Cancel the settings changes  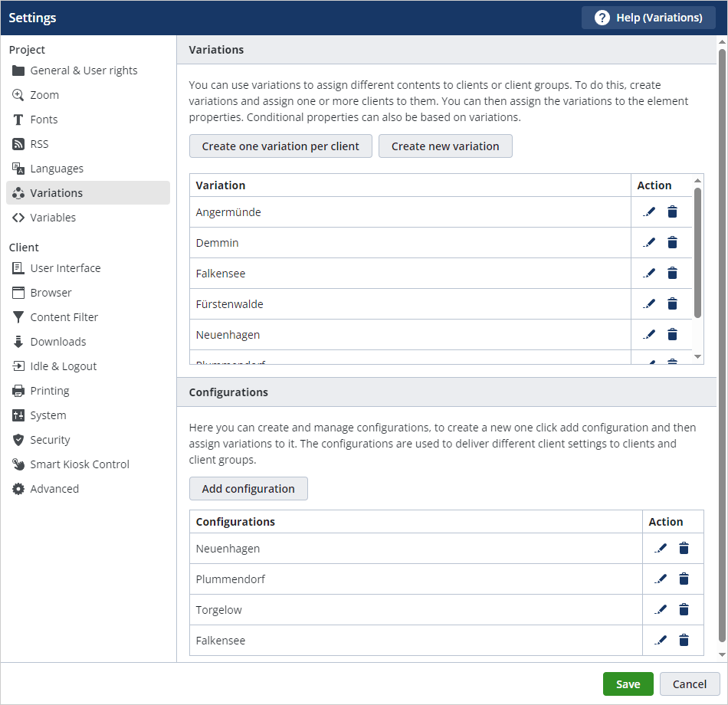[x=689, y=684]
